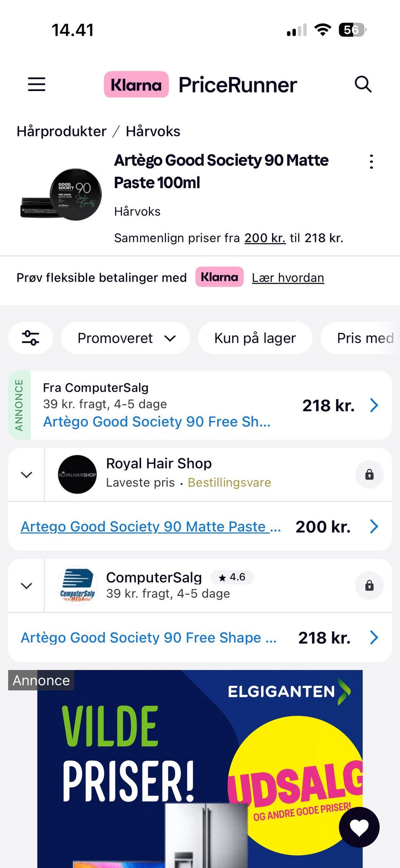The image size is (400, 868).
Task: Open Artego Good Society 90 Matte Paste link
Action: 151,527
